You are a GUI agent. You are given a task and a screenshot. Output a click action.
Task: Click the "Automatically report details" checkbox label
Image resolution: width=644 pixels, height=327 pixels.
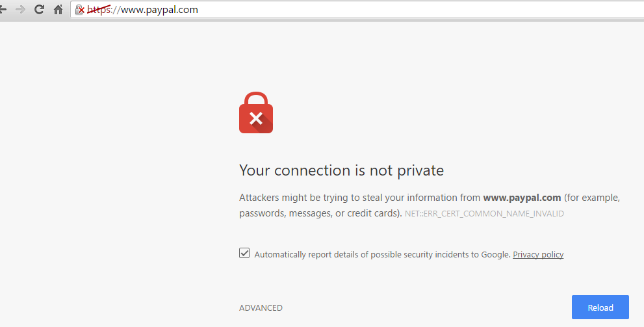tap(382, 255)
